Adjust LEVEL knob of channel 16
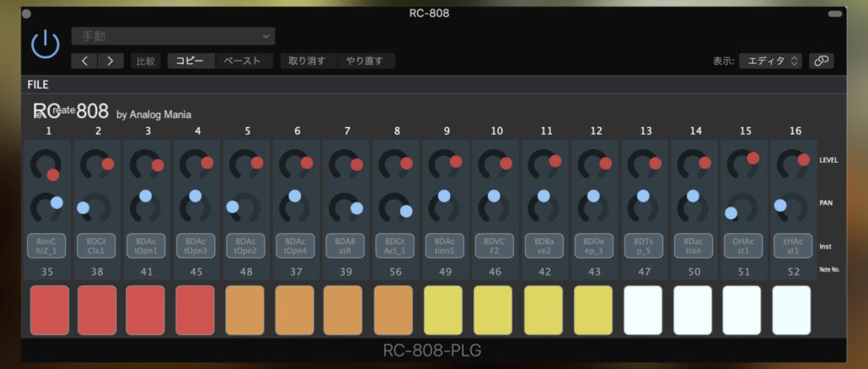868x369 pixels. (x=793, y=165)
